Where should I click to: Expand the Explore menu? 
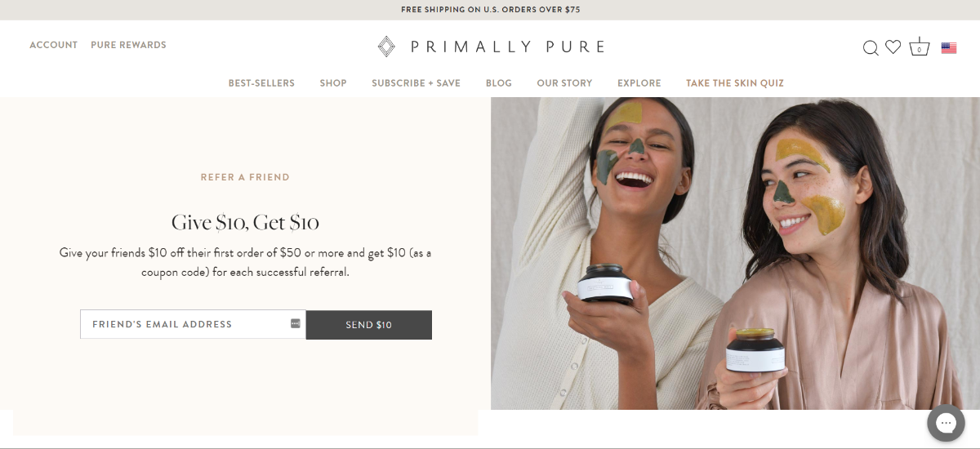[x=639, y=83]
